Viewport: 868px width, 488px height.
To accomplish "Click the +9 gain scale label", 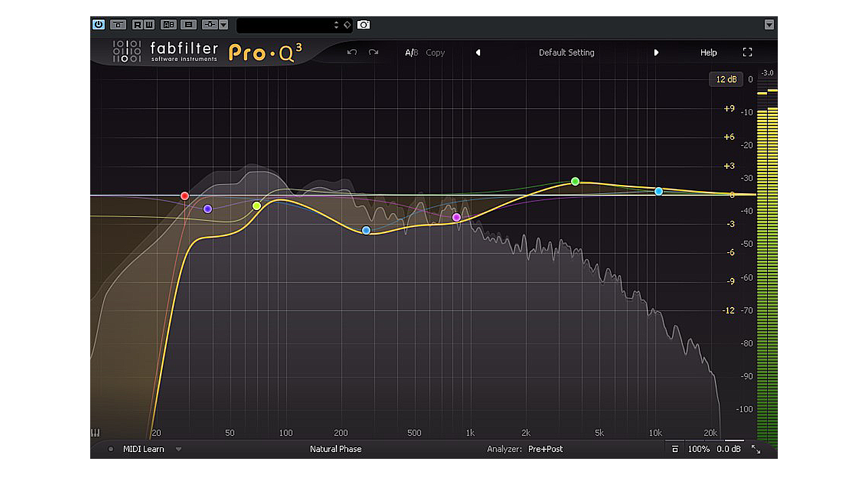I will (729, 108).
